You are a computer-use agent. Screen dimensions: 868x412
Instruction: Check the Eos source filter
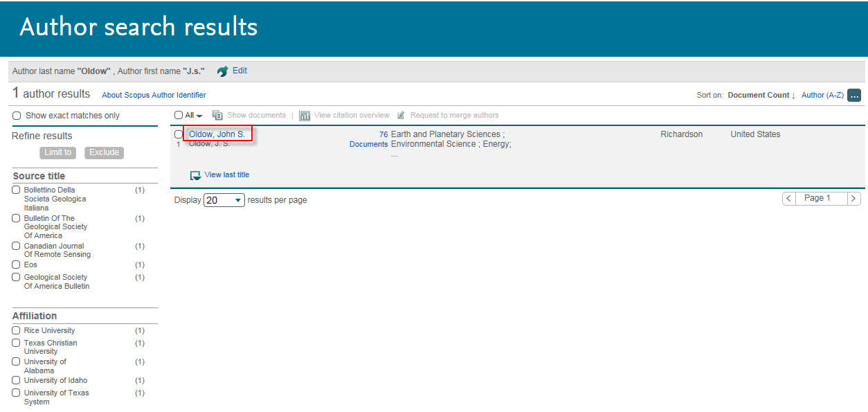pos(16,265)
